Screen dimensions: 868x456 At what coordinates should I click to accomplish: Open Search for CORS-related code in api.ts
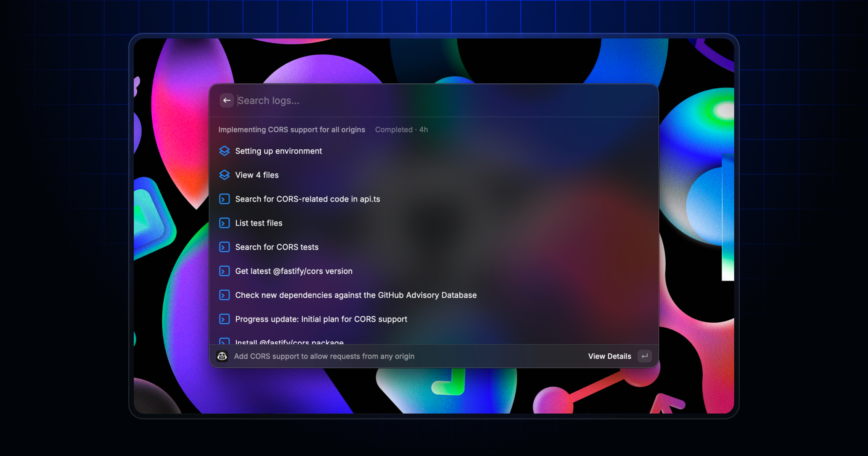(307, 199)
